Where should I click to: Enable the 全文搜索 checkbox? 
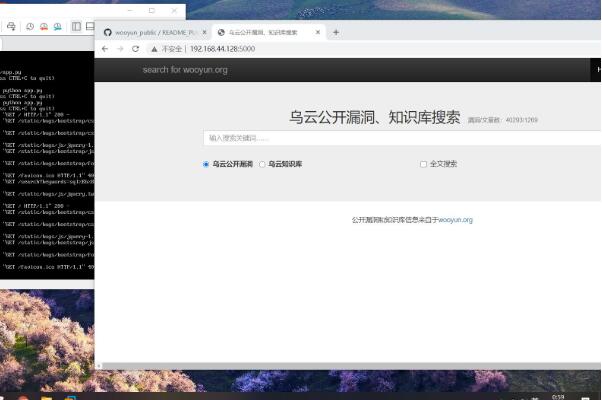click(423, 164)
